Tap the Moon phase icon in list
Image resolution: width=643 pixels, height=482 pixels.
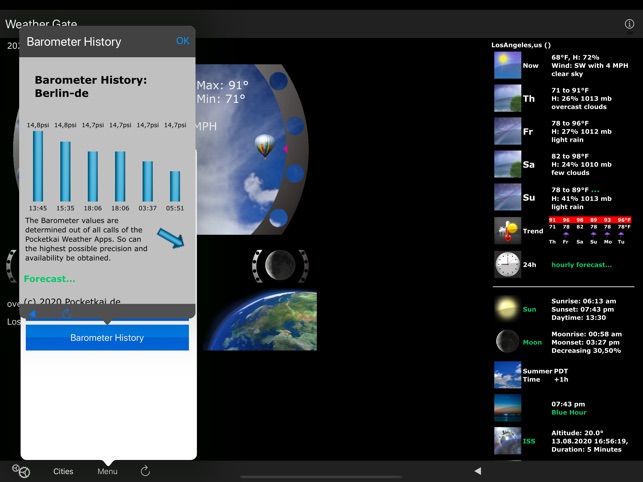[507, 342]
